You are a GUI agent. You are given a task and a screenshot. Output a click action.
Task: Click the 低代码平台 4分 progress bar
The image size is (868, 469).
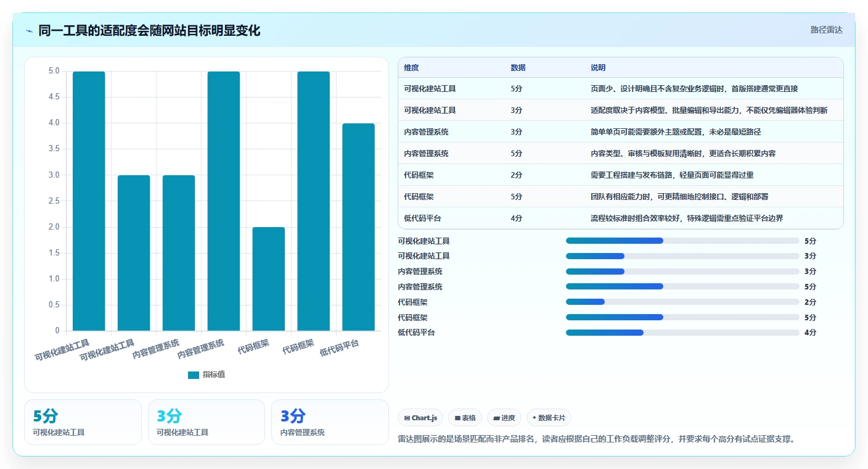click(682, 333)
